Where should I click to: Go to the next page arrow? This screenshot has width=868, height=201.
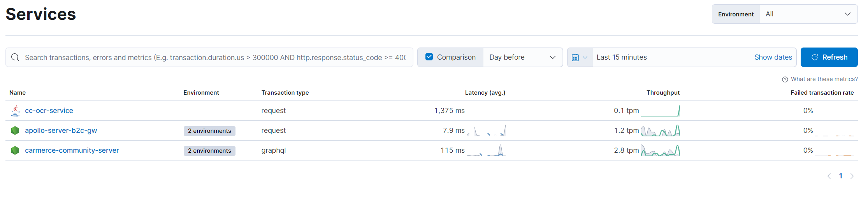click(x=852, y=176)
